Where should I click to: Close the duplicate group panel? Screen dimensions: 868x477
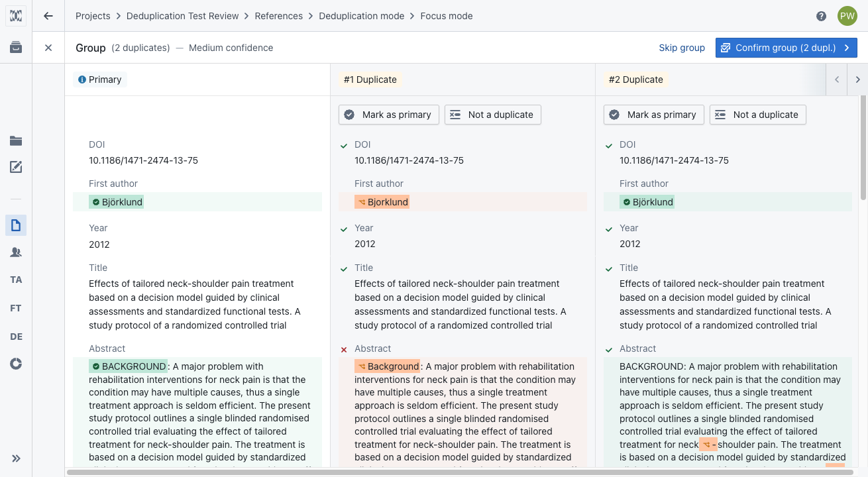coord(48,48)
